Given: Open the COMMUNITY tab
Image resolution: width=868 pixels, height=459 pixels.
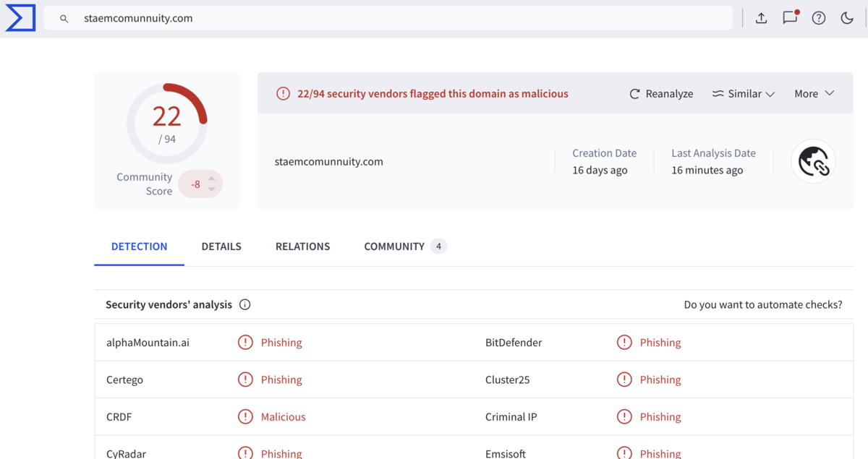Looking at the screenshot, I should (405, 246).
